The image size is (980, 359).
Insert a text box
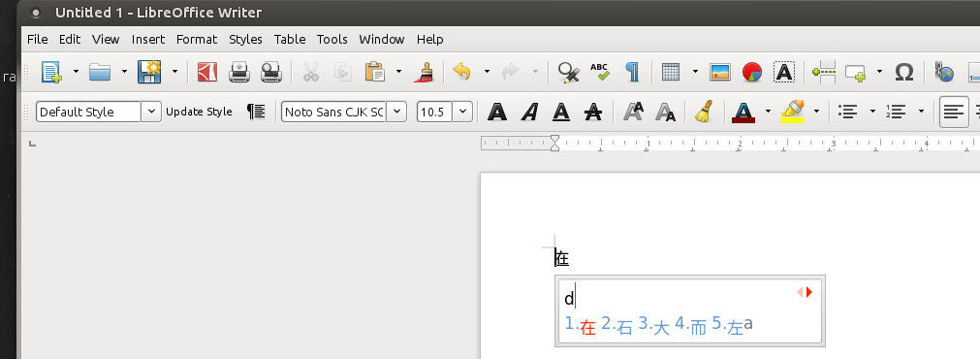(x=784, y=72)
